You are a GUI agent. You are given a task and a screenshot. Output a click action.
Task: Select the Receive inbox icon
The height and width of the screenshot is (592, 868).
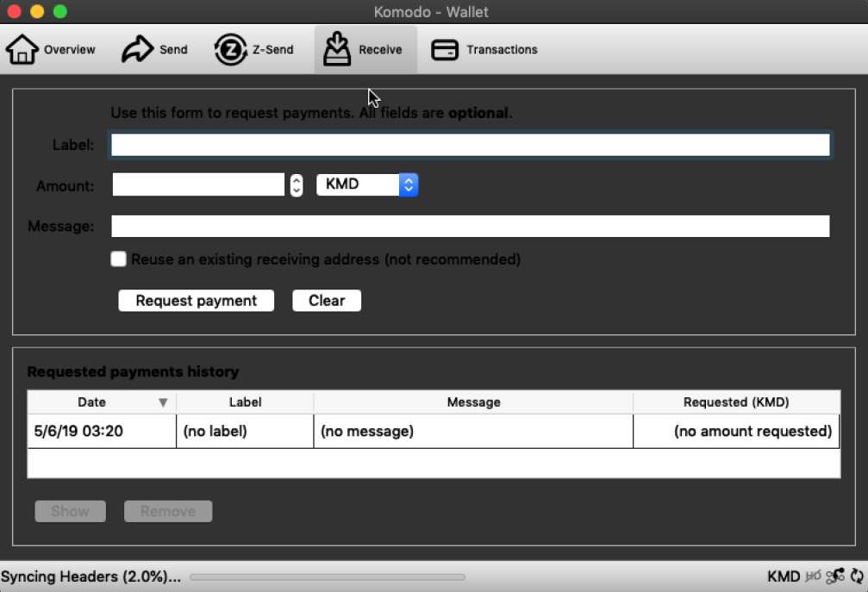337,49
